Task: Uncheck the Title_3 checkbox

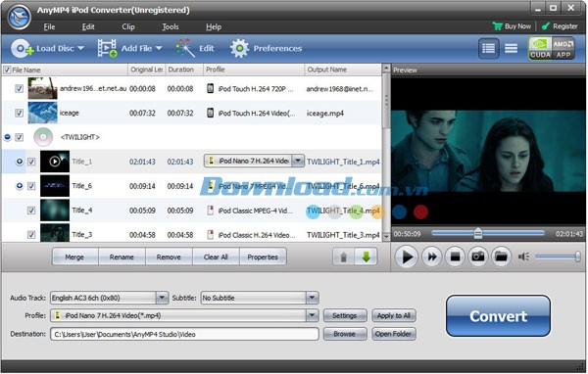Action: [x=31, y=235]
